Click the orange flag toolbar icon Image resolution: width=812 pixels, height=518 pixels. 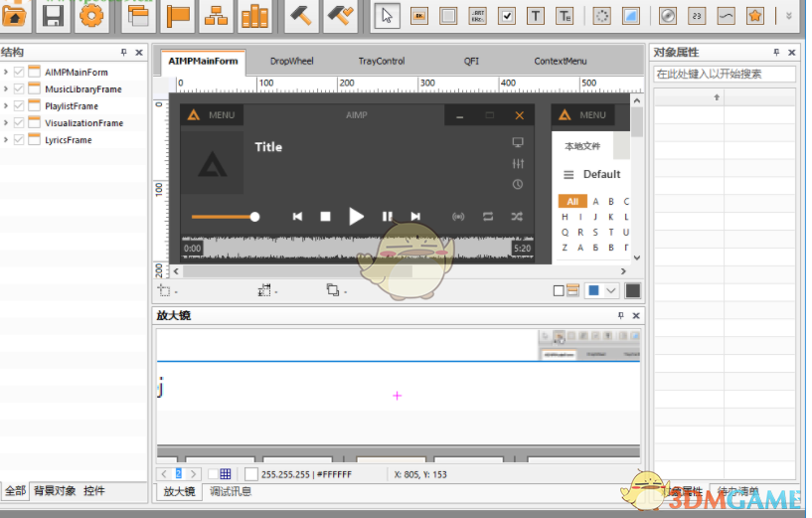tap(178, 15)
